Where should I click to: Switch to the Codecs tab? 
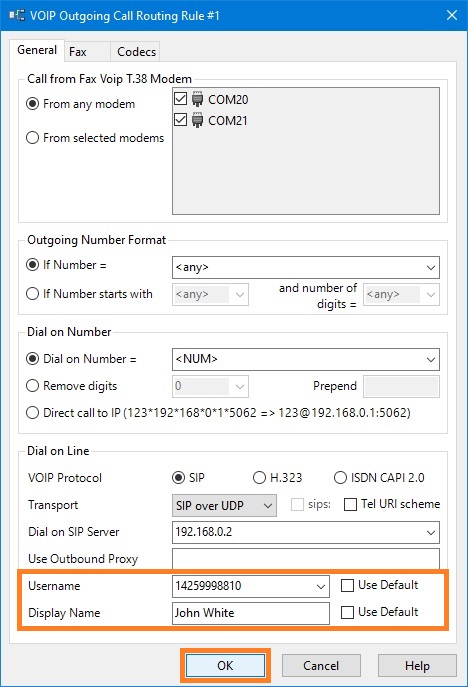click(x=135, y=52)
